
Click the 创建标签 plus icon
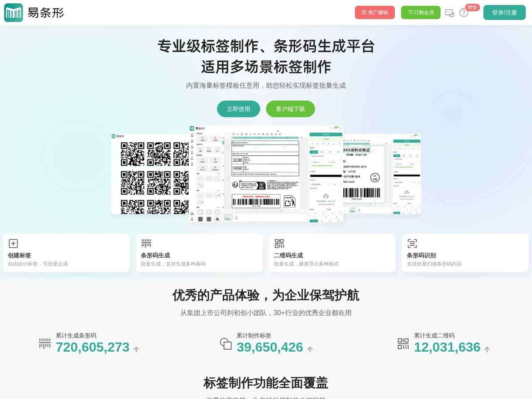[13, 244]
